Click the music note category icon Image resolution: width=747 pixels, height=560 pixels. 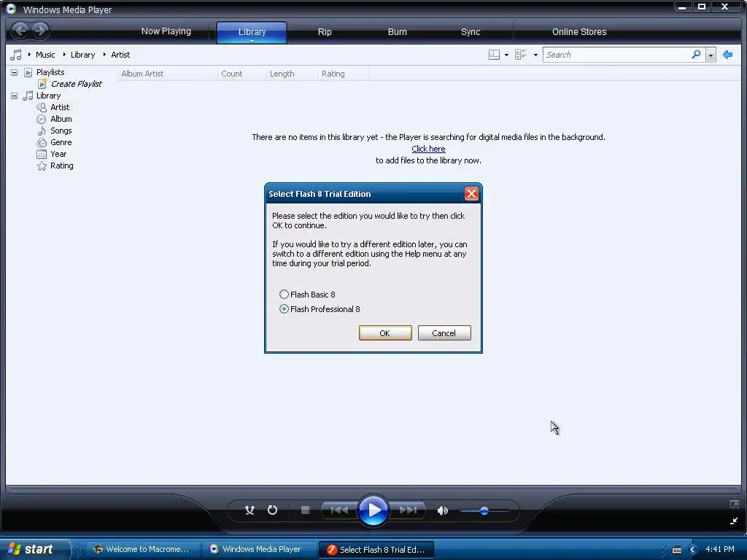coord(16,55)
